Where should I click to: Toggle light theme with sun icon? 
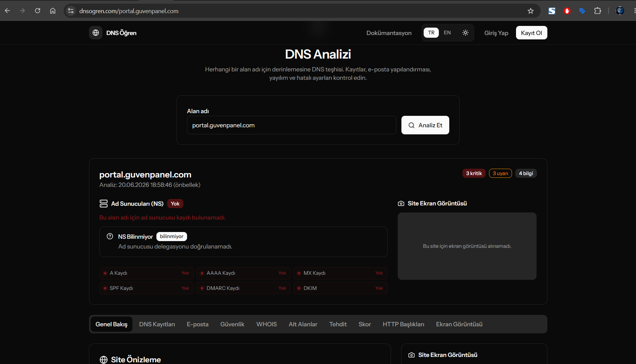point(465,33)
